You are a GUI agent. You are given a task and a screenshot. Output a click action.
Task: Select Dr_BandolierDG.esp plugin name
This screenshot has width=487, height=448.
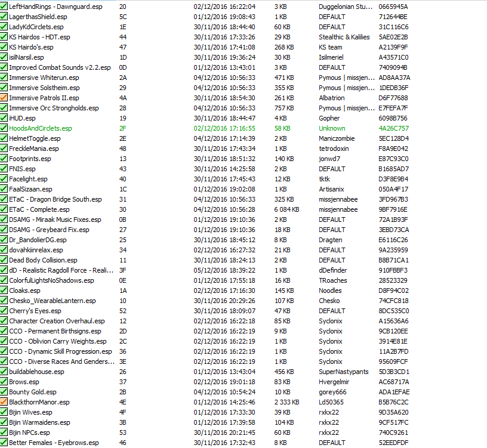coord(38,240)
